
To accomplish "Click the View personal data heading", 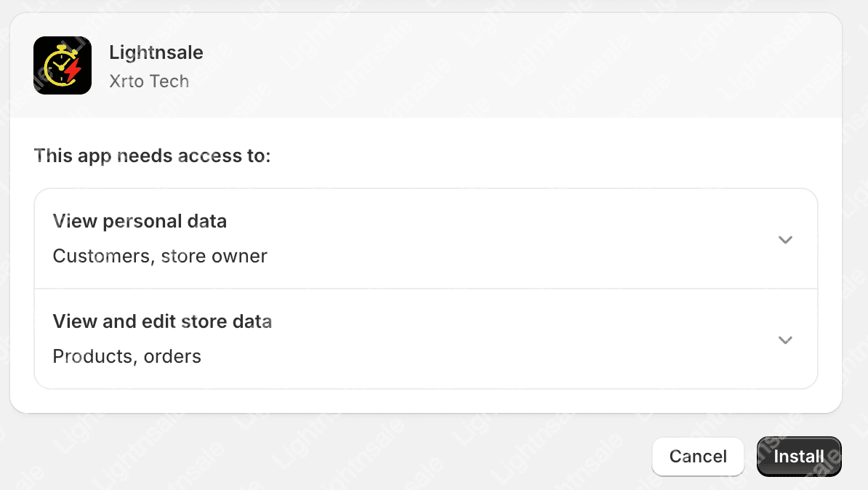I will tap(140, 221).
